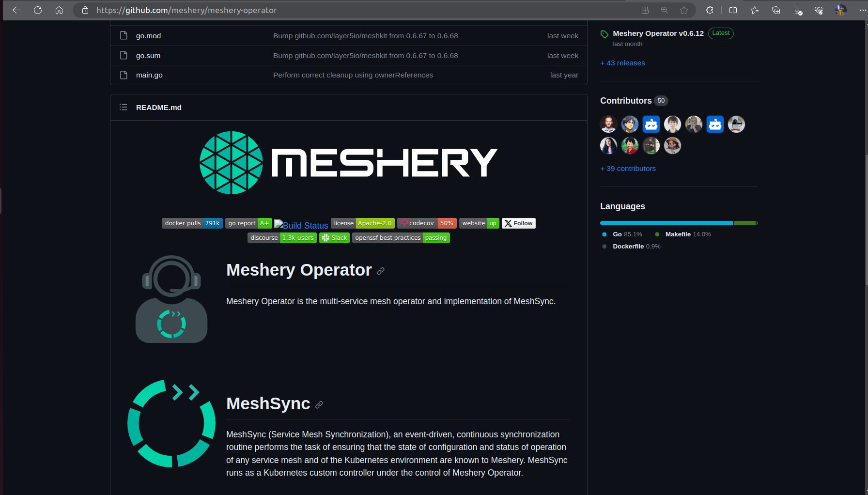The height and width of the screenshot is (495, 868).
Task: Open the go.mod file
Action: (148, 35)
